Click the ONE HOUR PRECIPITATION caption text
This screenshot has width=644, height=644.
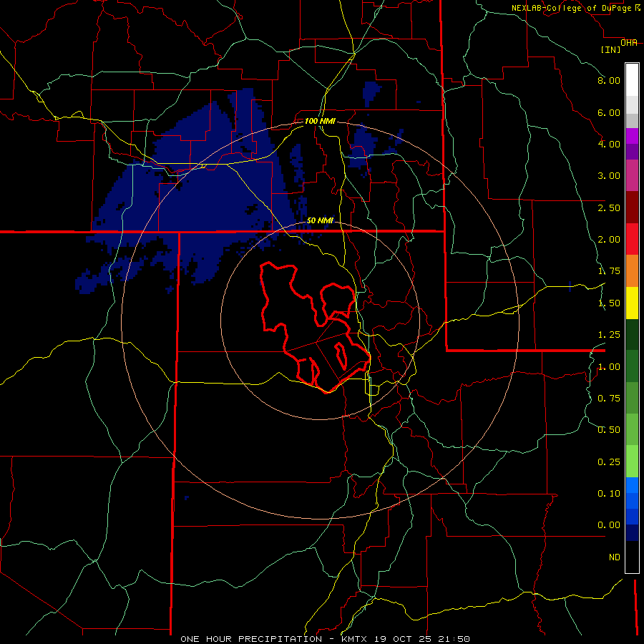(x=251, y=639)
